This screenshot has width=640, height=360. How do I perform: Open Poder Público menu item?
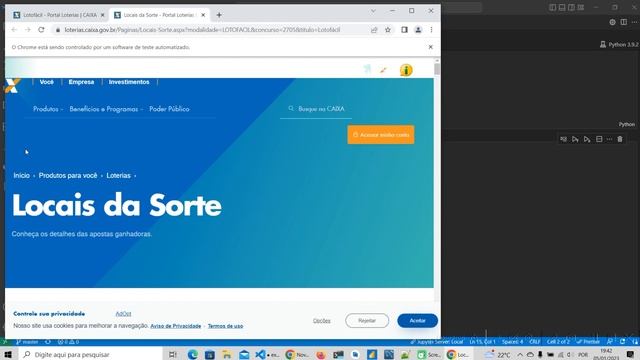coord(169,109)
